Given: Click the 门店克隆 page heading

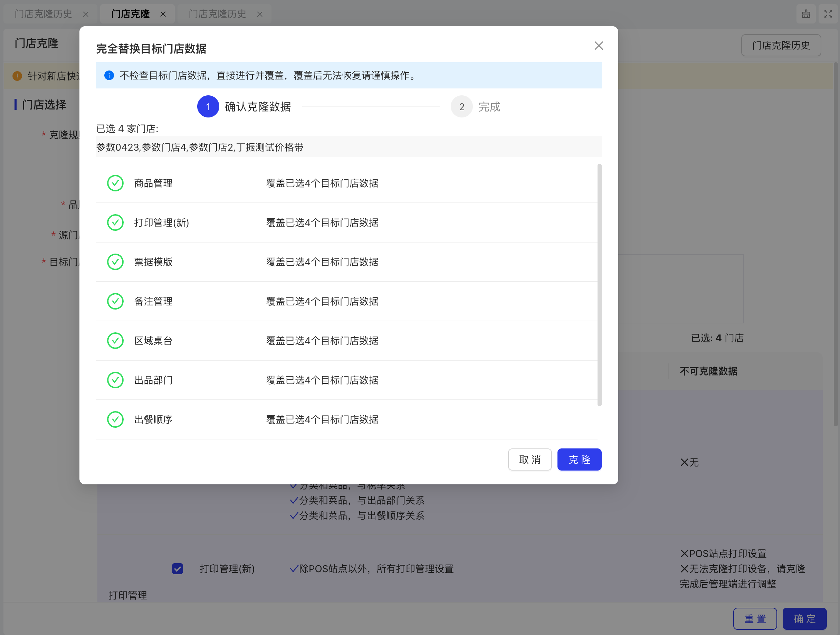Looking at the screenshot, I should tap(37, 43).
